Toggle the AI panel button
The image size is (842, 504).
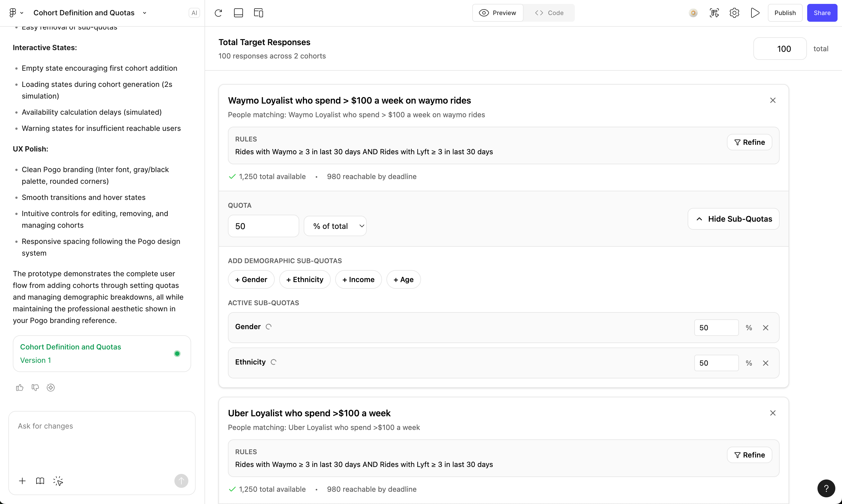(x=194, y=13)
